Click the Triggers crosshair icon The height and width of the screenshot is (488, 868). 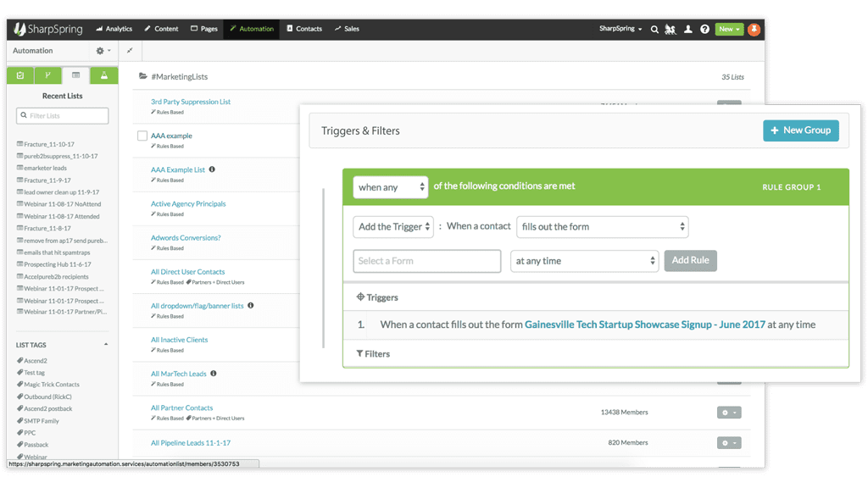[x=360, y=297]
